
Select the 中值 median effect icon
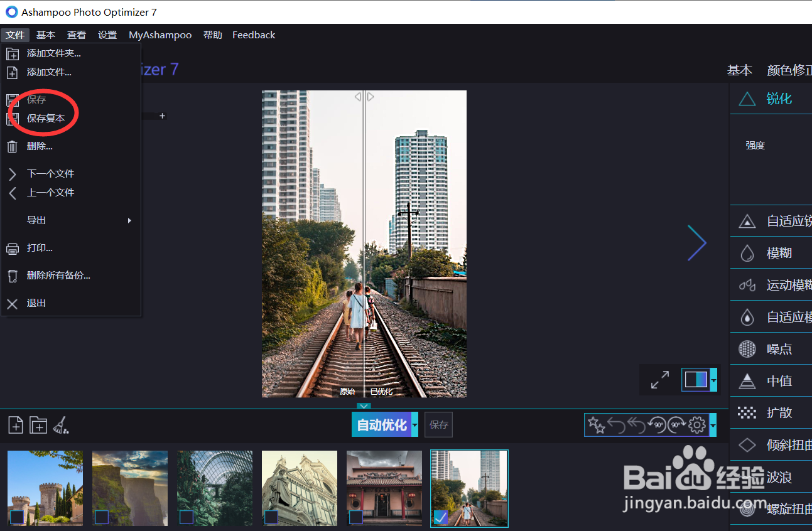(x=747, y=381)
